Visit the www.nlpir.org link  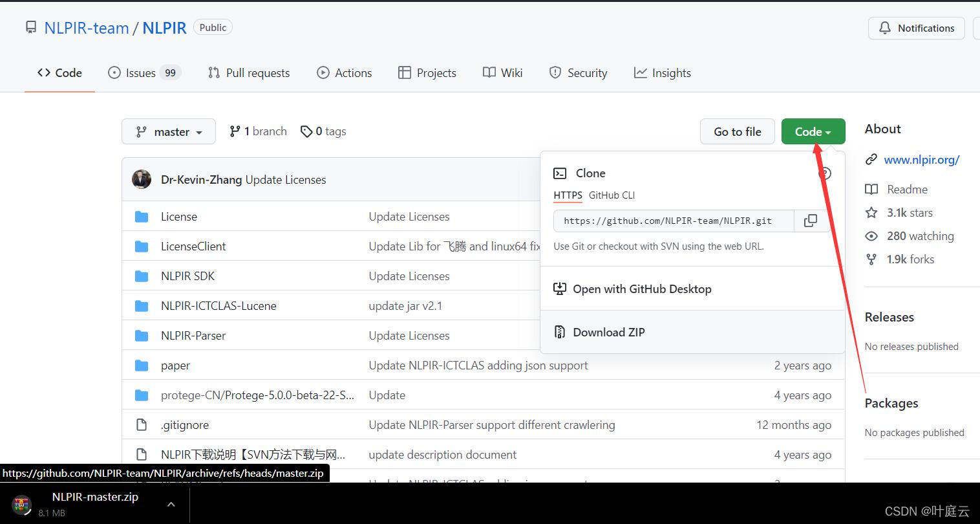point(922,159)
